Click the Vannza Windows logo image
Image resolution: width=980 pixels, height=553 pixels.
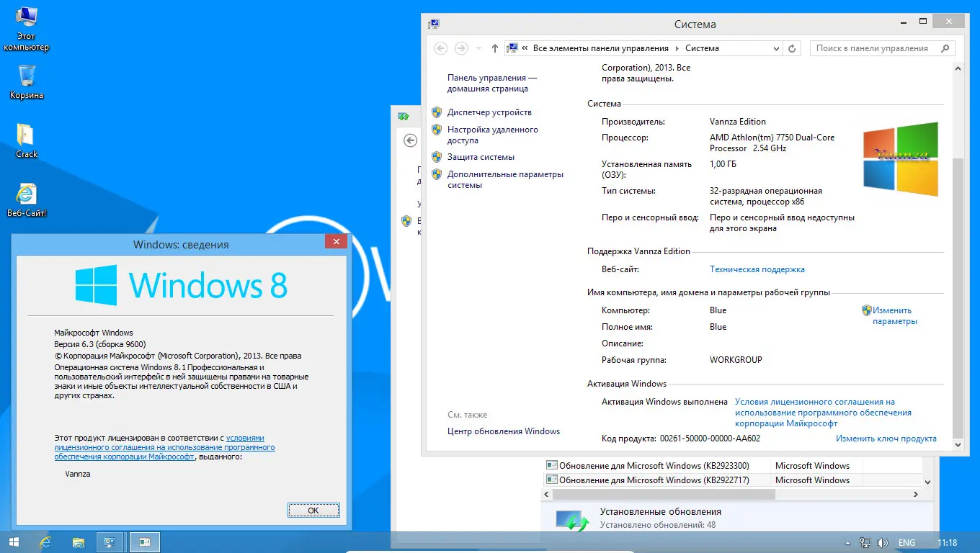point(901,159)
